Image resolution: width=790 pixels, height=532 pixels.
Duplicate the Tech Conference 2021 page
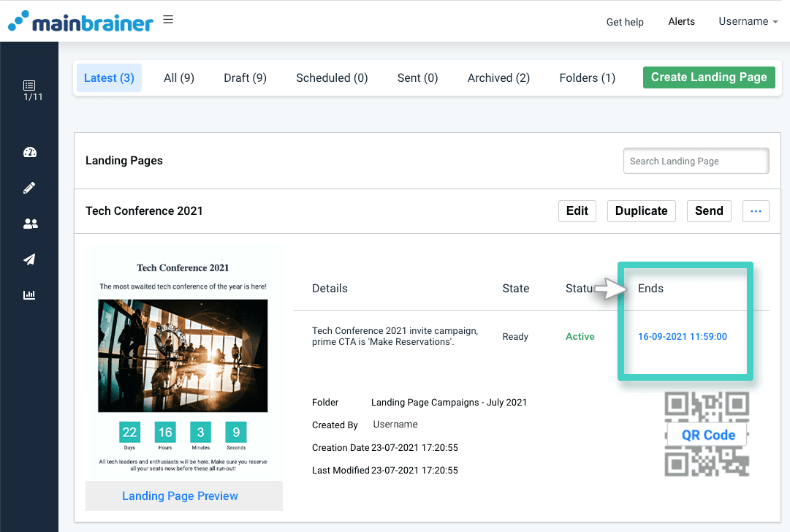(x=641, y=210)
